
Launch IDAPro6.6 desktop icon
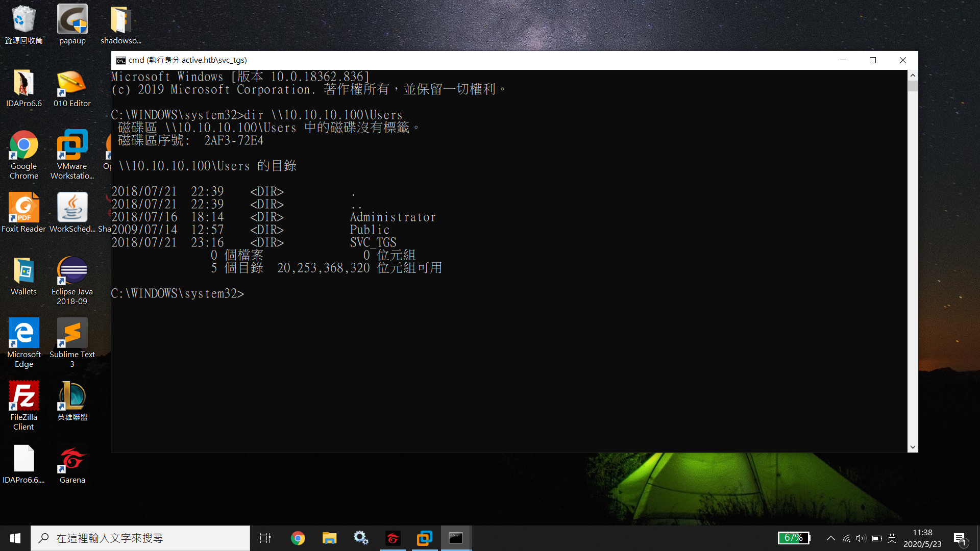[23, 88]
